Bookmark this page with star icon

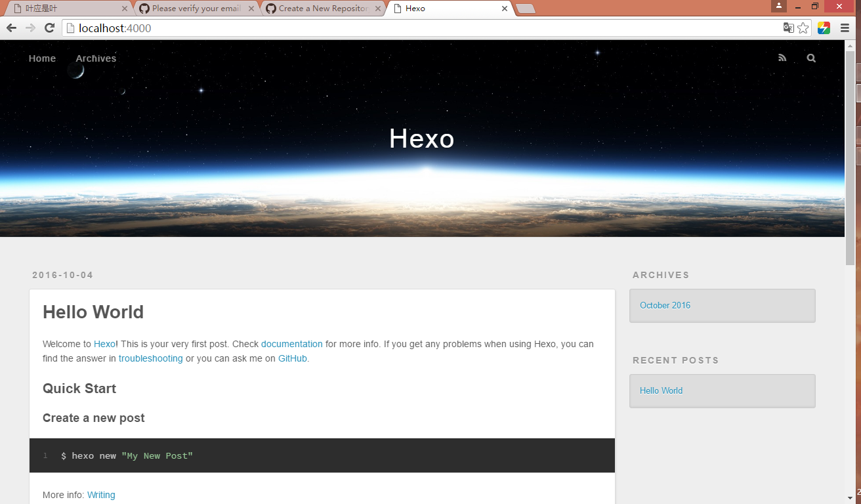[x=803, y=28]
